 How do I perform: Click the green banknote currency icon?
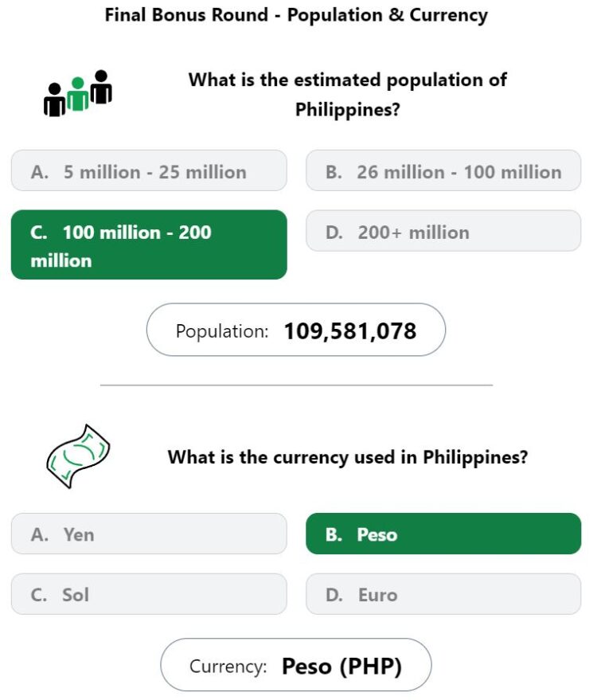[78, 456]
